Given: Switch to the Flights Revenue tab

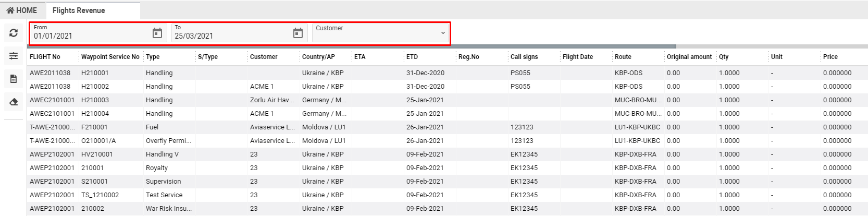Looking at the screenshot, I should (x=79, y=10).
